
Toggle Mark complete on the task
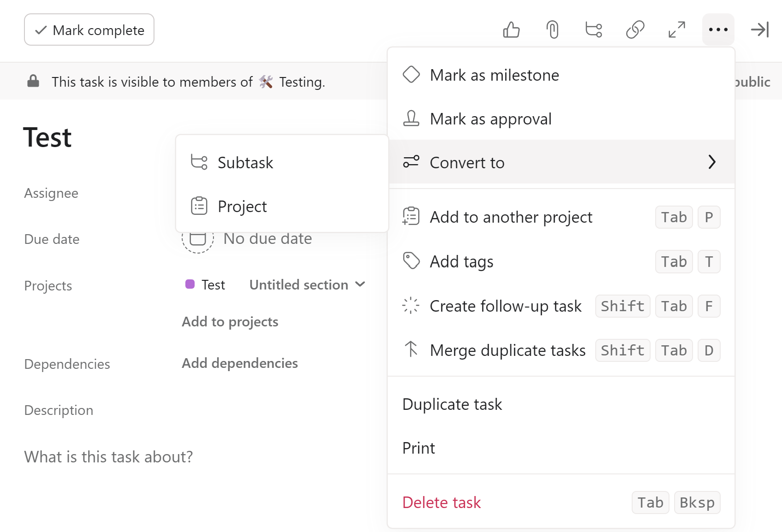pos(89,30)
